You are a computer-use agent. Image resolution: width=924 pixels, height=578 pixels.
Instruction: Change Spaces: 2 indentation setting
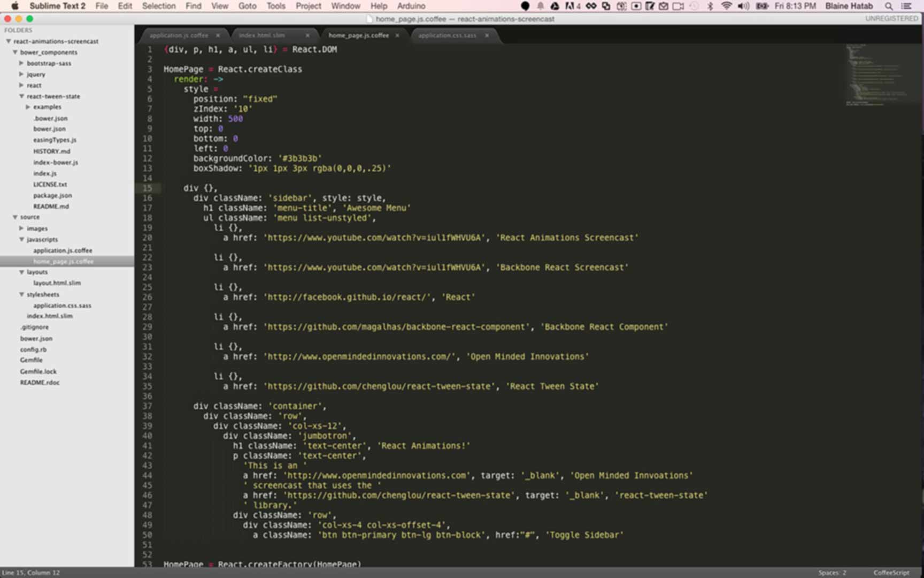coord(832,573)
